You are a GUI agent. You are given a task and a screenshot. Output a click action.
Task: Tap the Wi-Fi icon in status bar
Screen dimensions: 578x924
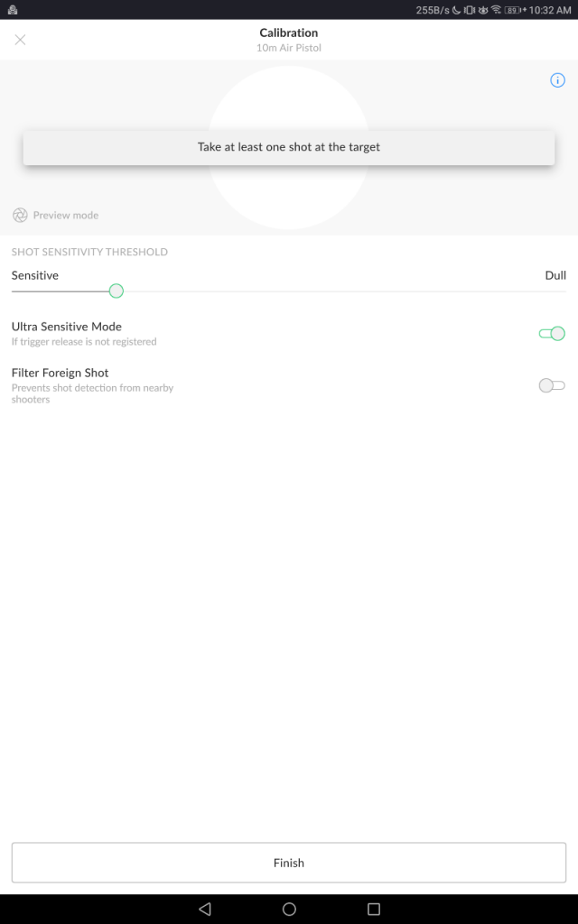pyautogui.click(x=496, y=9)
